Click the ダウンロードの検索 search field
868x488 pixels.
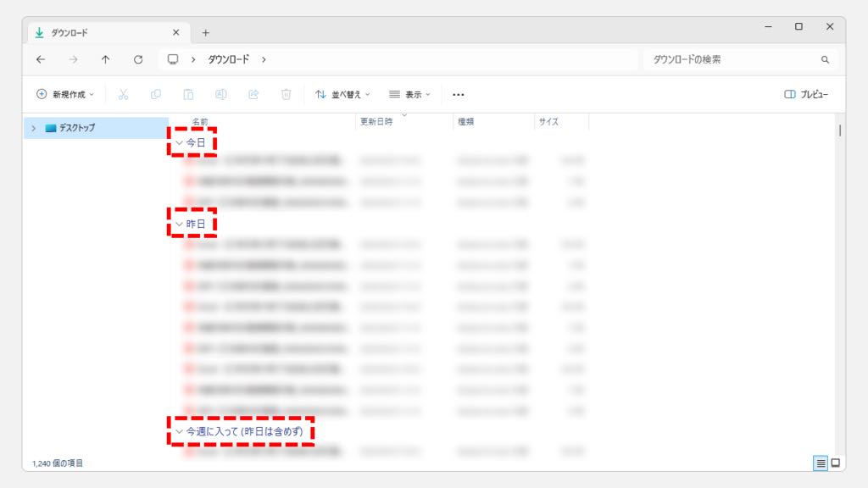tap(729, 60)
